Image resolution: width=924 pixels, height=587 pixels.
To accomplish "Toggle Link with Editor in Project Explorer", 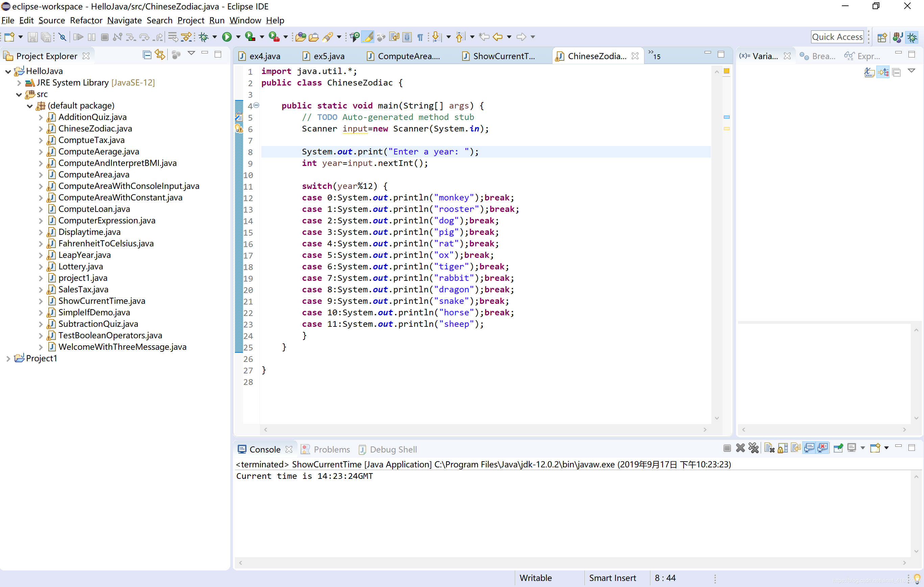I will [160, 55].
